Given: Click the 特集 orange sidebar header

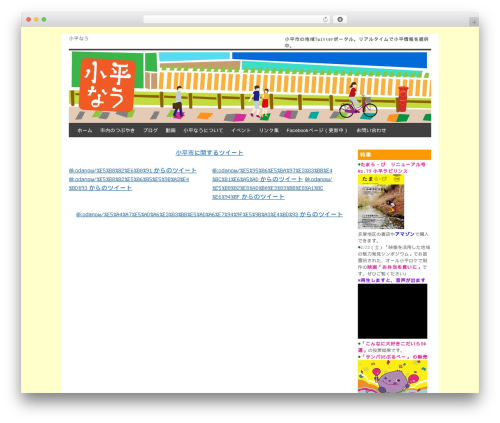Looking at the screenshot, I should 394,155.
